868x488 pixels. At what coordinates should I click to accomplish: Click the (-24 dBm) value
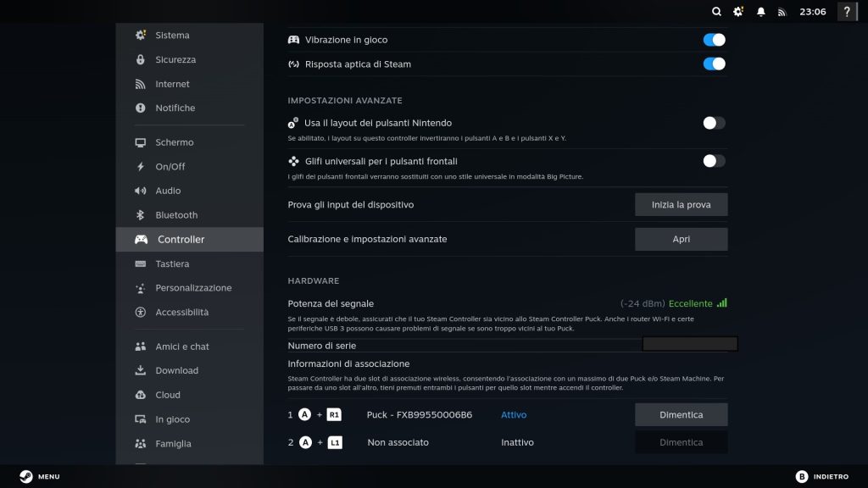click(x=643, y=303)
